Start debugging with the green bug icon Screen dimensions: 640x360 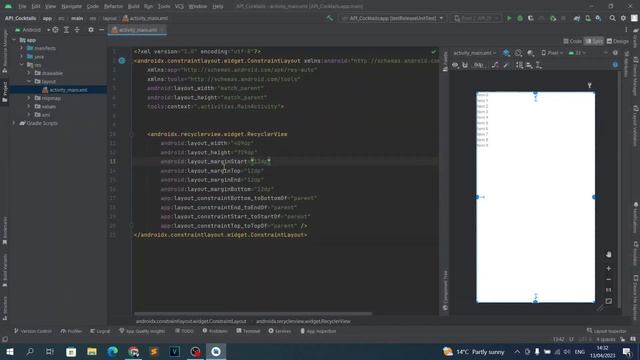point(520,18)
